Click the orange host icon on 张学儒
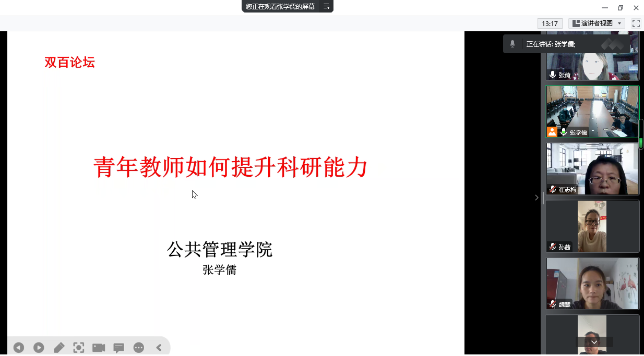Image resolution: width=644 pixels, height=356 pixels. pyautogui.click(x=552, y=132)
